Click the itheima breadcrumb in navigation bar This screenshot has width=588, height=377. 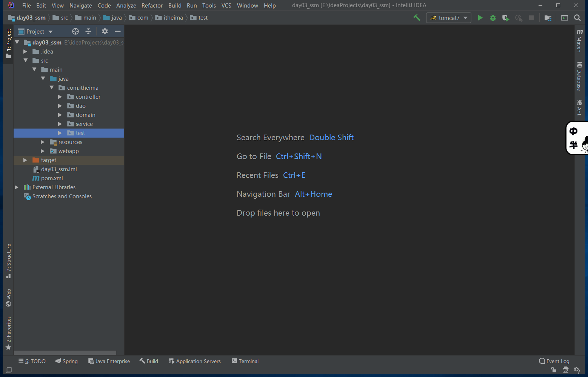(x=169, y=18)
